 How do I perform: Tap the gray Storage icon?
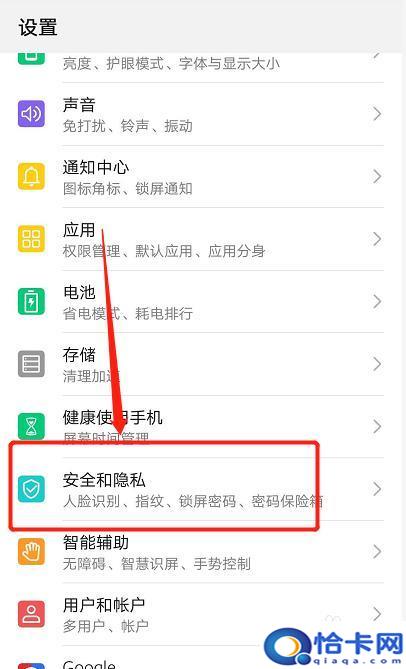click(x=31, y=364)
